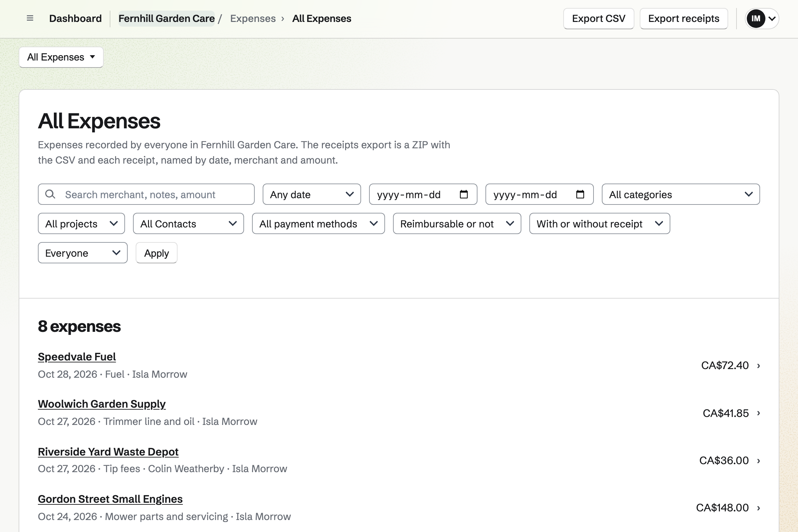Click the first yyyy-mm-dd date field

tap(423, 194)
